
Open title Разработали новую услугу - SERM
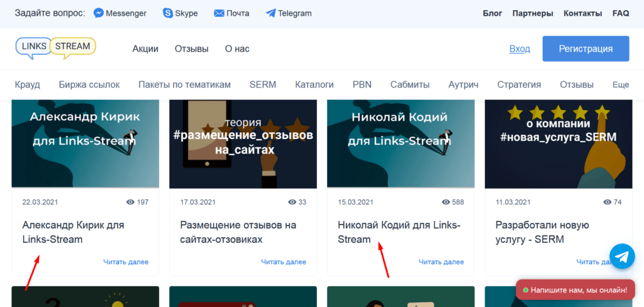point(542,232)
